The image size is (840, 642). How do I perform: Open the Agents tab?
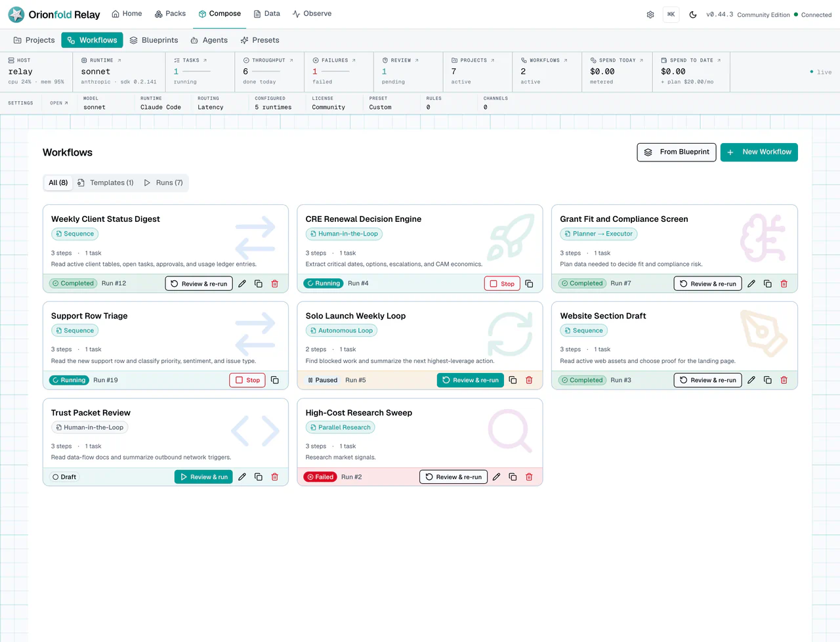click(209, 40)
